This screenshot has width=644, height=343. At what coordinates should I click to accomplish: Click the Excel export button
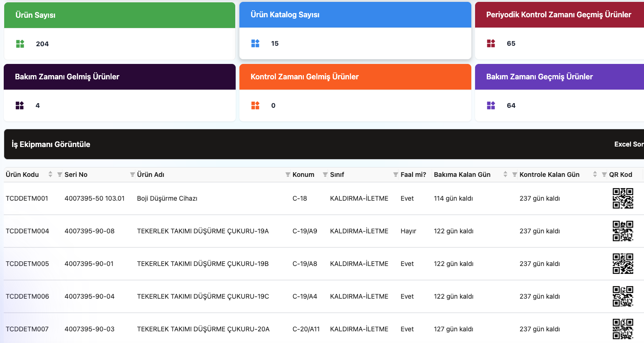pos(629,144)
